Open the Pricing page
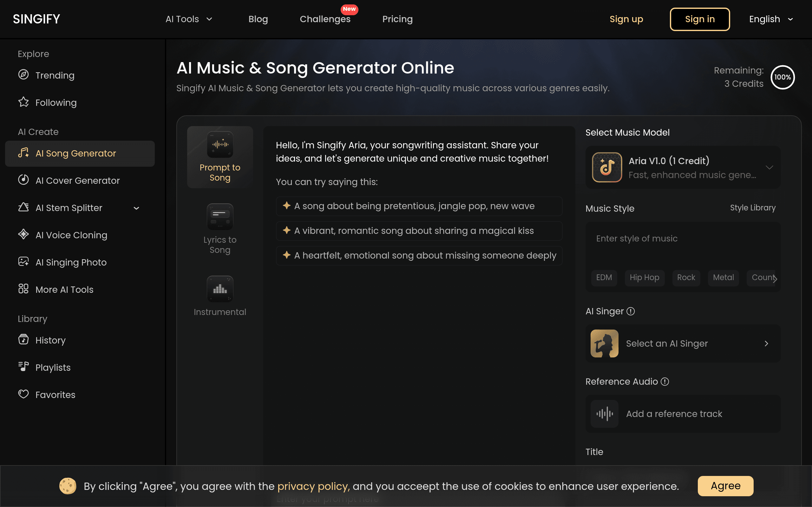Image resolution: width=812 pixels, height=507 pixels. pos(397,19)
